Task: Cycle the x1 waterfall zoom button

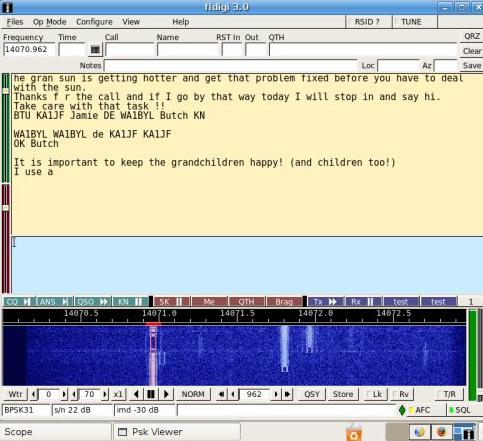Action: pyautogui.click(x=118, y=394)
